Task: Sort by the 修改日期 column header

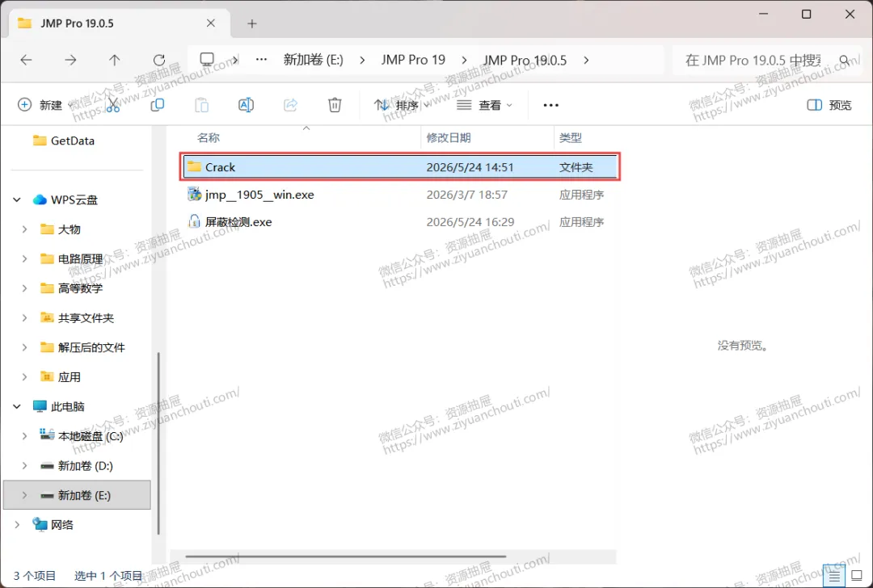Action: (448, 137)
